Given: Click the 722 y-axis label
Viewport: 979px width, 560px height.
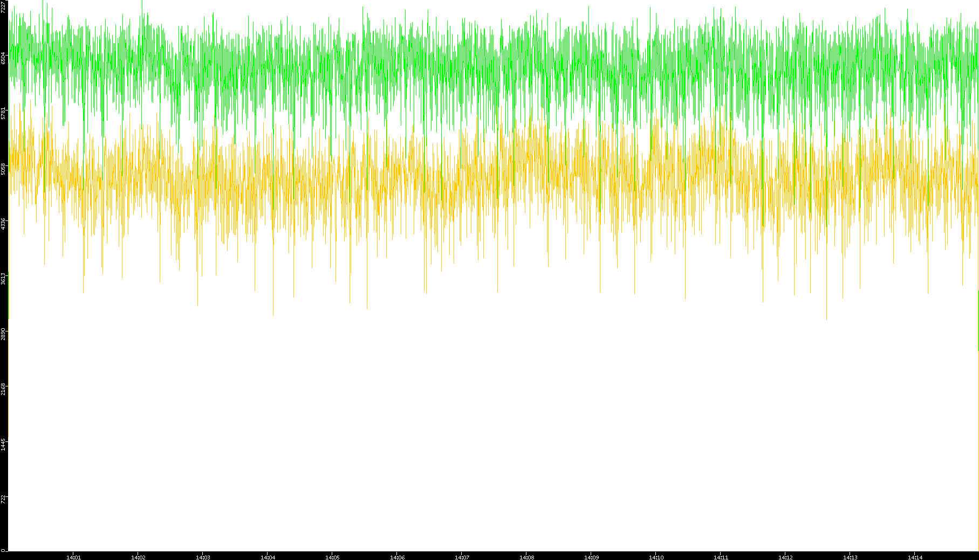Looking at the screenshot, I should coord(4,499).
